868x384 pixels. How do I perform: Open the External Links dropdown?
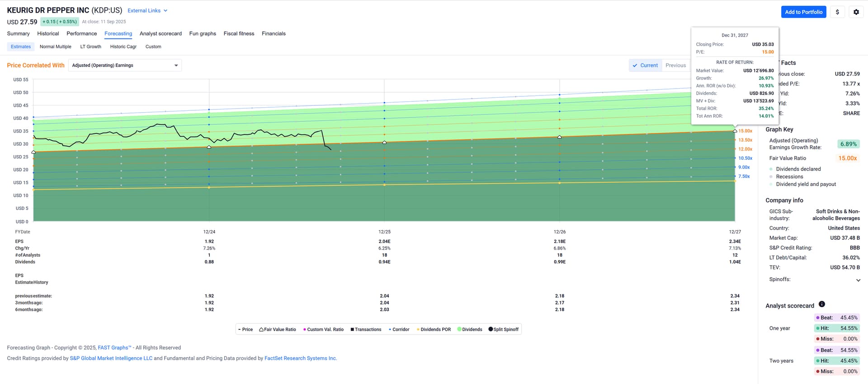147,10
